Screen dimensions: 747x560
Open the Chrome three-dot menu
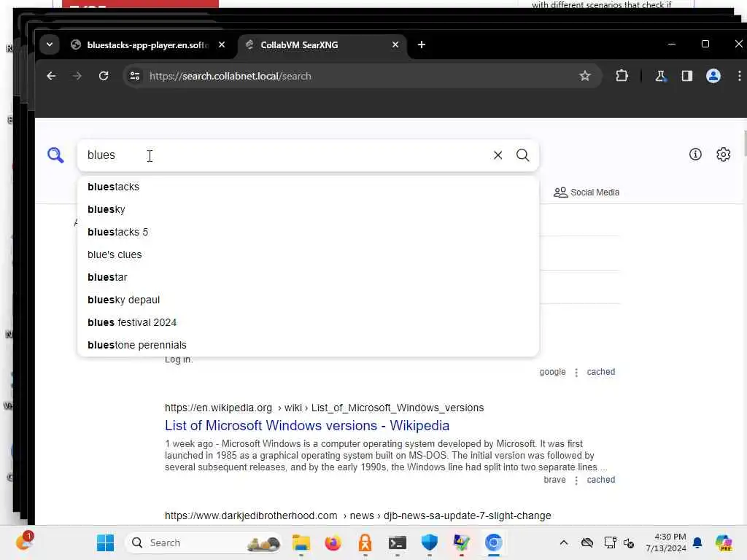(739, 76)
